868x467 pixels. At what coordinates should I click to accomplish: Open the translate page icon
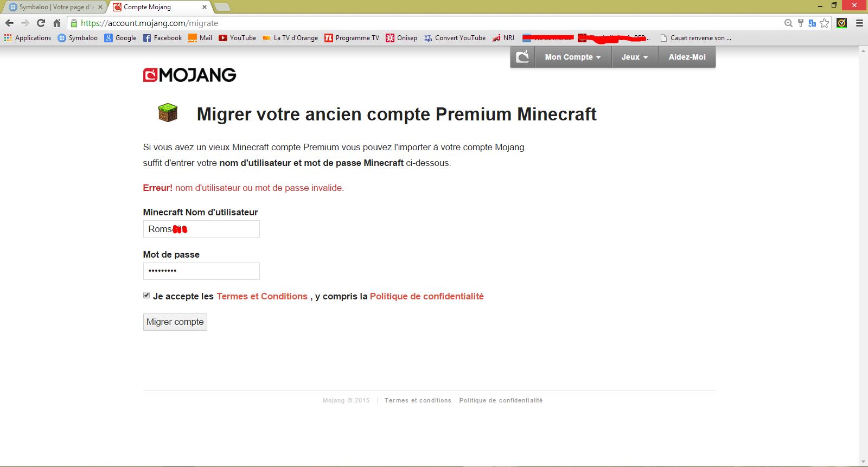[x=812, y=23]
